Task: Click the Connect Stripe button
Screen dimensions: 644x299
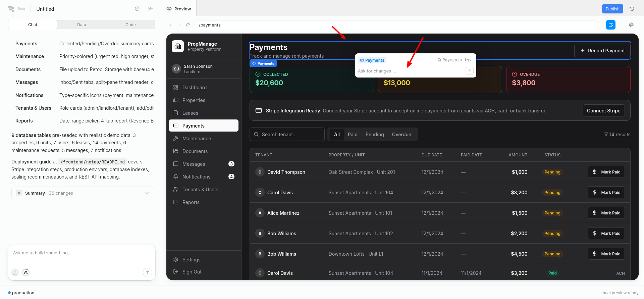Action: 603,110
